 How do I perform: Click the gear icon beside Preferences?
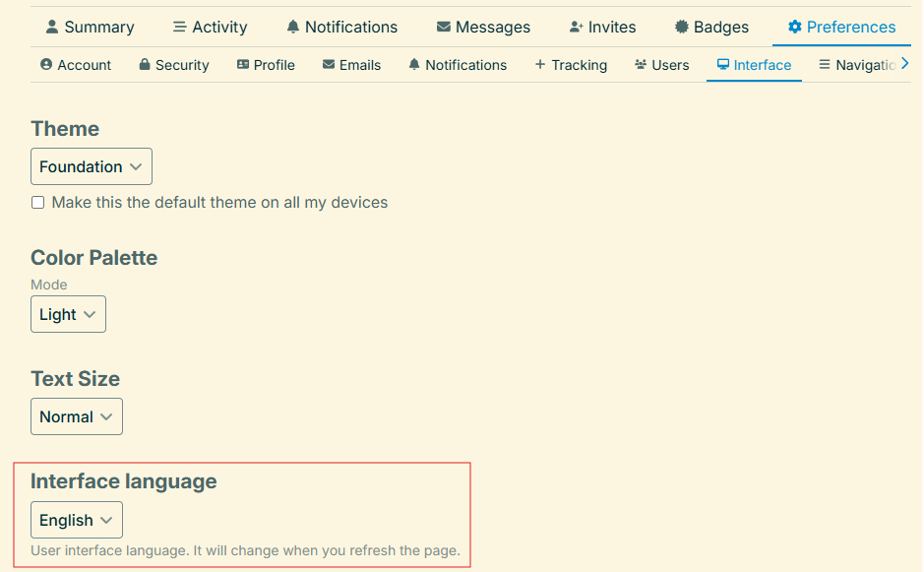[794, 27]
